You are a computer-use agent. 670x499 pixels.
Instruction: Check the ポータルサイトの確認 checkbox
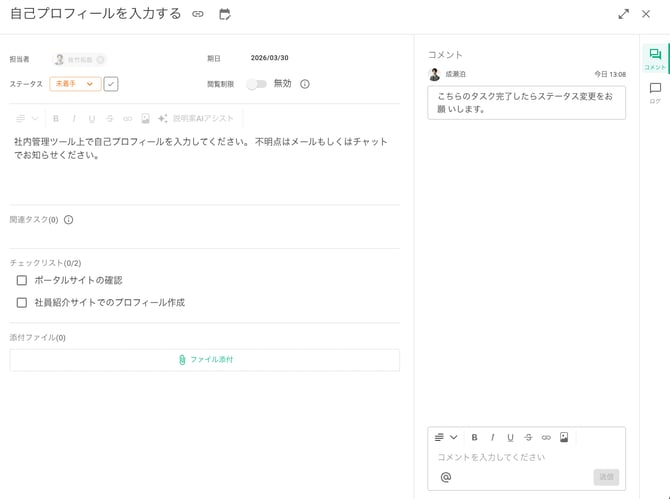point(22,280)
